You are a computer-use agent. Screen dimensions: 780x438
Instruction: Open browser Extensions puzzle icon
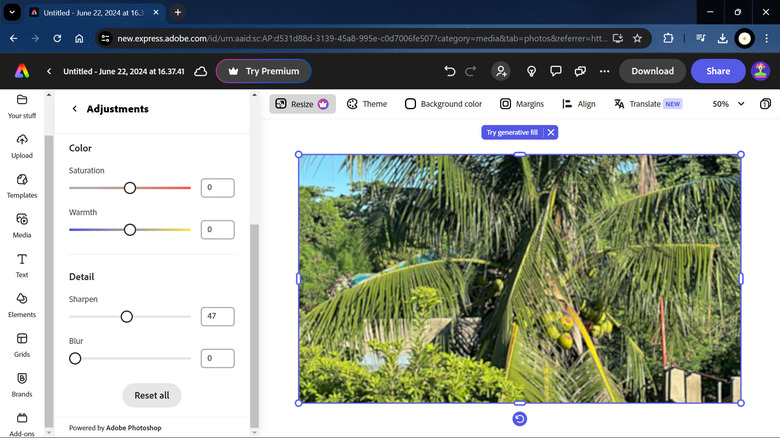pos(668,38)
